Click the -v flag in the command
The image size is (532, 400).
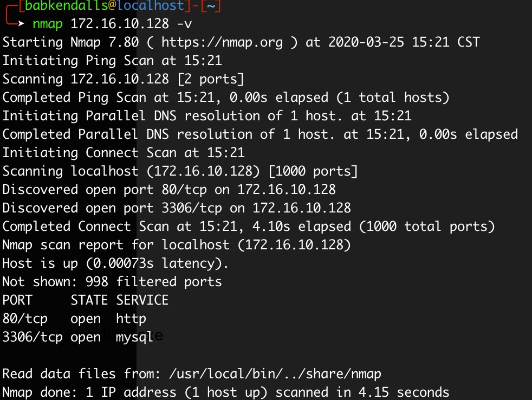[x=184, y=24]
